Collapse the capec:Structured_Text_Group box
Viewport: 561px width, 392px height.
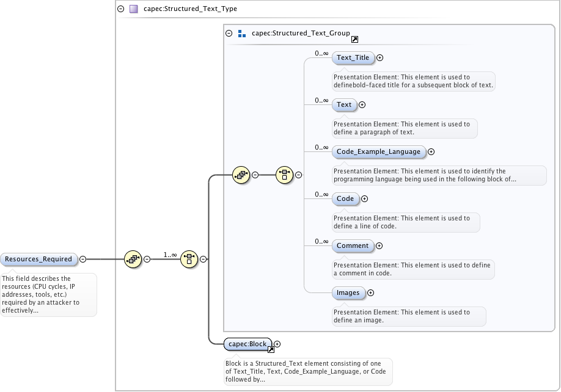click(x=229, y=34)
